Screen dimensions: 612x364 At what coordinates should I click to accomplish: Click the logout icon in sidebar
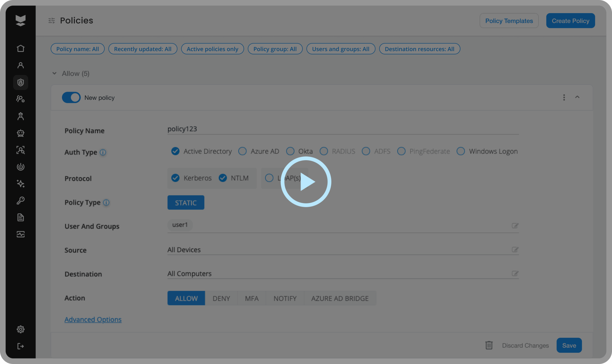point(21,346)
